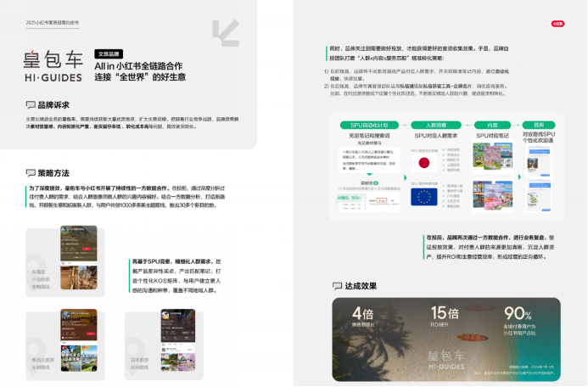Click the green down-pointing triangle under the 充足素材 box

pos(369,174)
